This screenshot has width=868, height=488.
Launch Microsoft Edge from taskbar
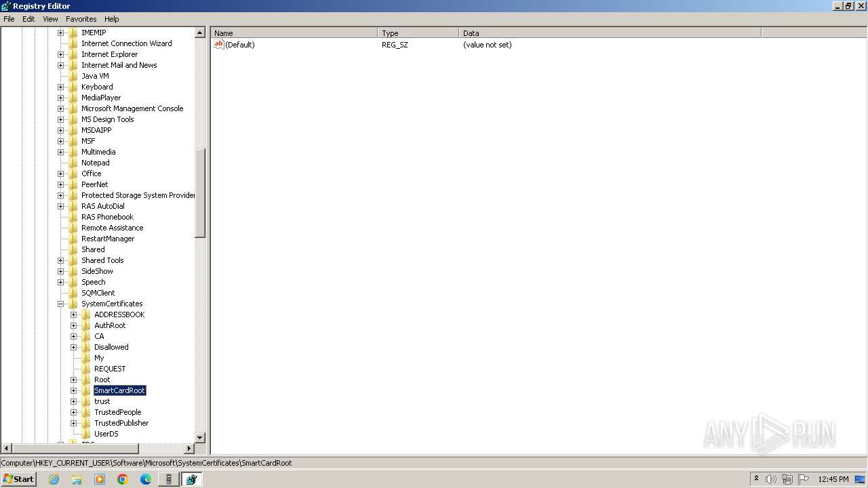click(146, 479)
